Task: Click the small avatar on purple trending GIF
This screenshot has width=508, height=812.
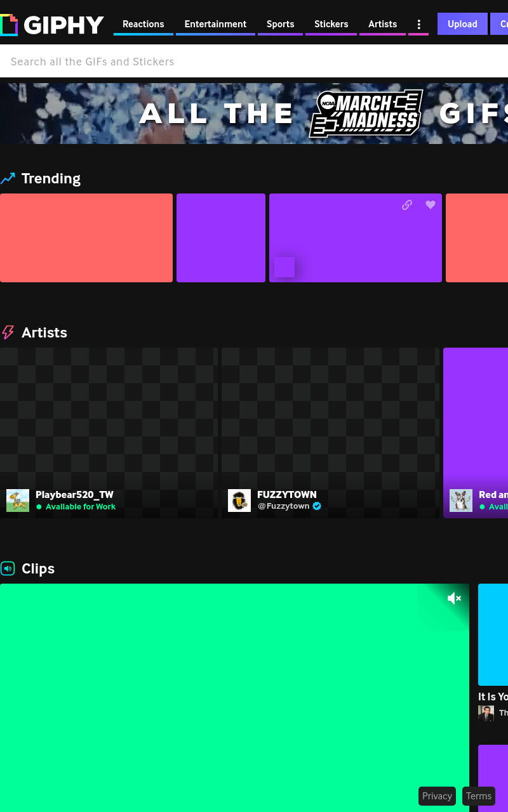Action: click(x=284, y=267)
